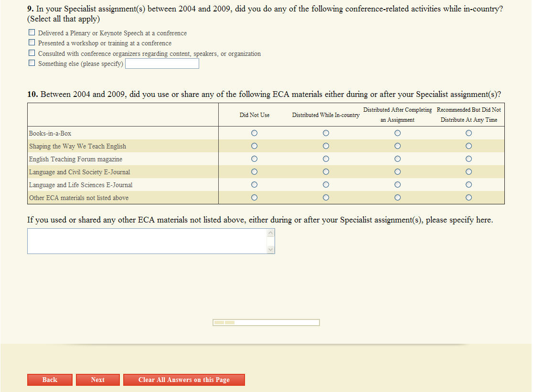Click 'Clear All Answers on this Page'
The width and height of the screenshot is (533, 392).
[x=184, y=380]
